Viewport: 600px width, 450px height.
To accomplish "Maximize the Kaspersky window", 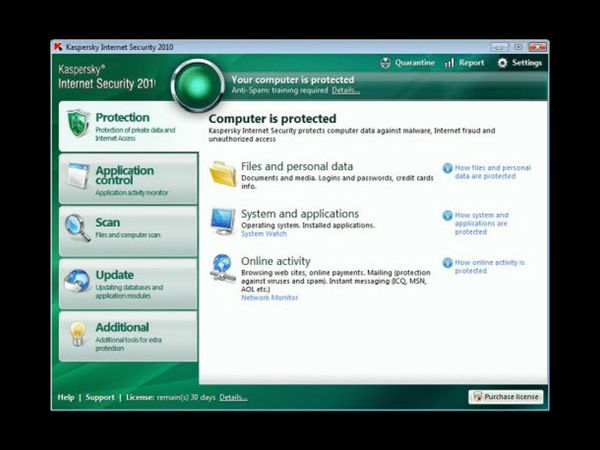I will (518, 47).
